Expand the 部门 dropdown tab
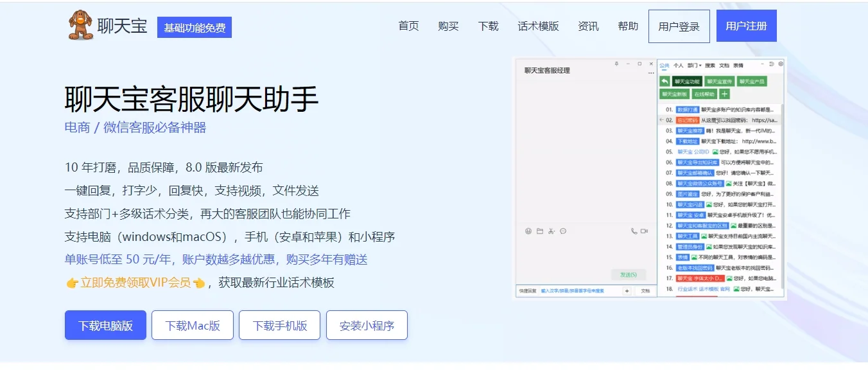The height and width of the screenshot is (372, 868). pyautogui.click(x=694, y=66)
